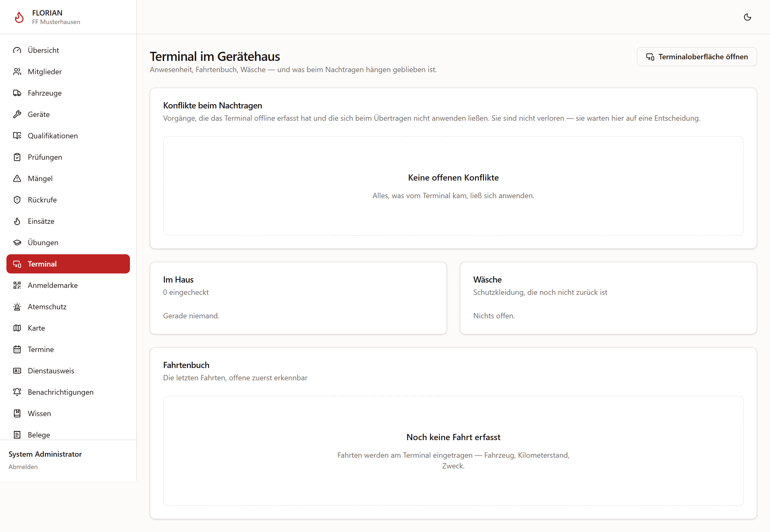The image size is (770, 532).
Task: Navigate to Einsätze
Action: coord(68,221)
